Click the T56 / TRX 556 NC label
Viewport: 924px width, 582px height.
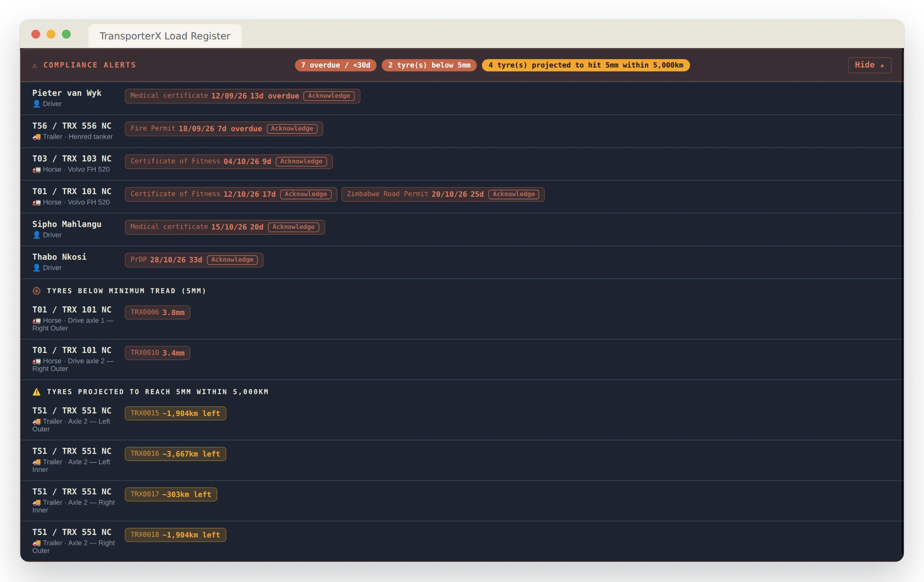[x=72, y=126]
